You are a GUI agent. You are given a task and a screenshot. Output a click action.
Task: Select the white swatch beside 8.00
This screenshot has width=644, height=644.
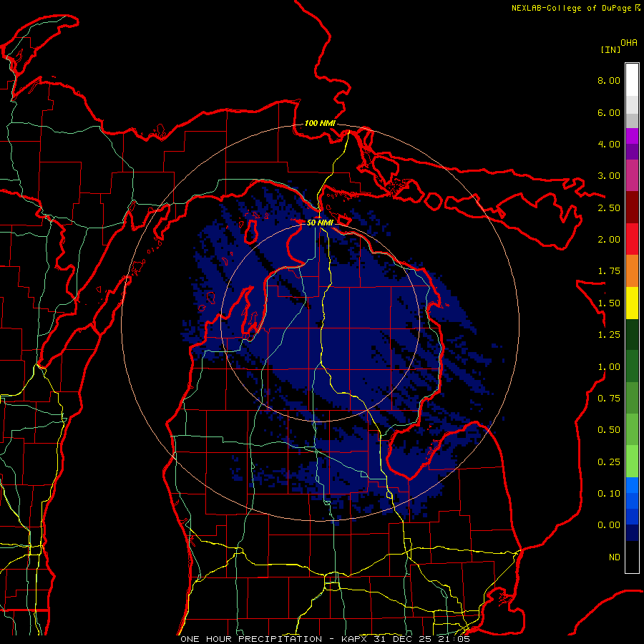632,79
